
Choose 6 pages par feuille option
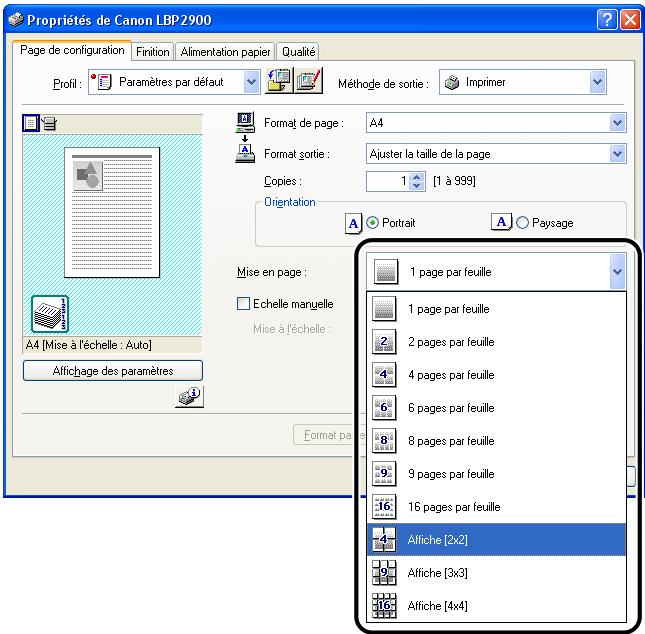(497, 408)
